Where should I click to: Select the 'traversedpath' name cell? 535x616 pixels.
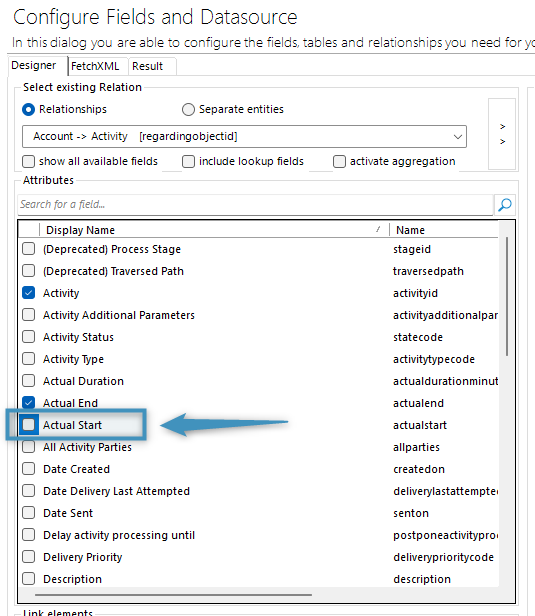[428, 271]
